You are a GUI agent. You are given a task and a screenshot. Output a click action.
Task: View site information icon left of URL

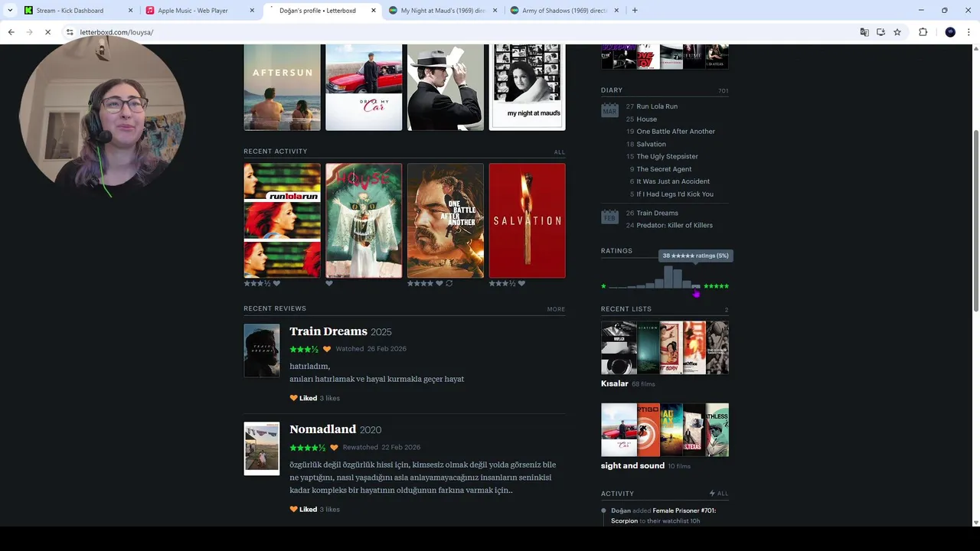point(70,32)
